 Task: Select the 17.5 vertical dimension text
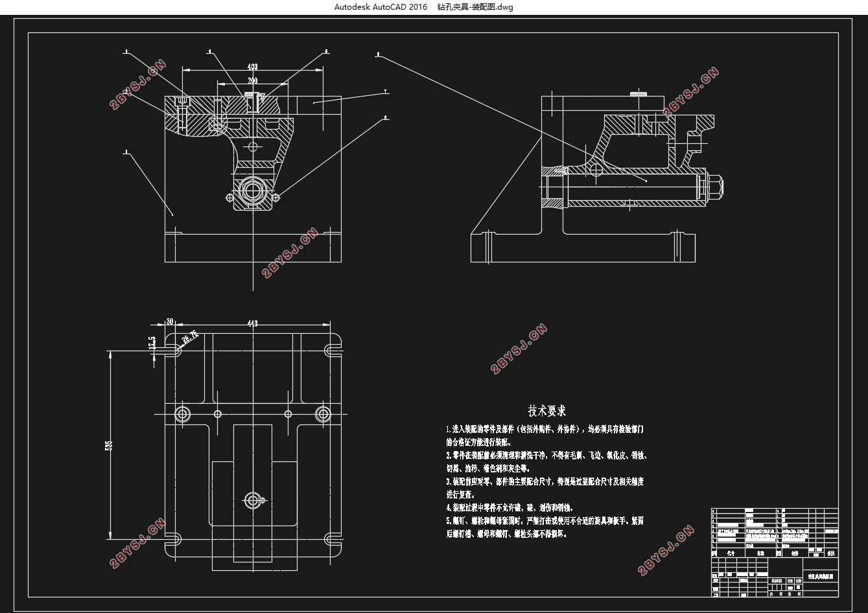click(x=153, y=343)
